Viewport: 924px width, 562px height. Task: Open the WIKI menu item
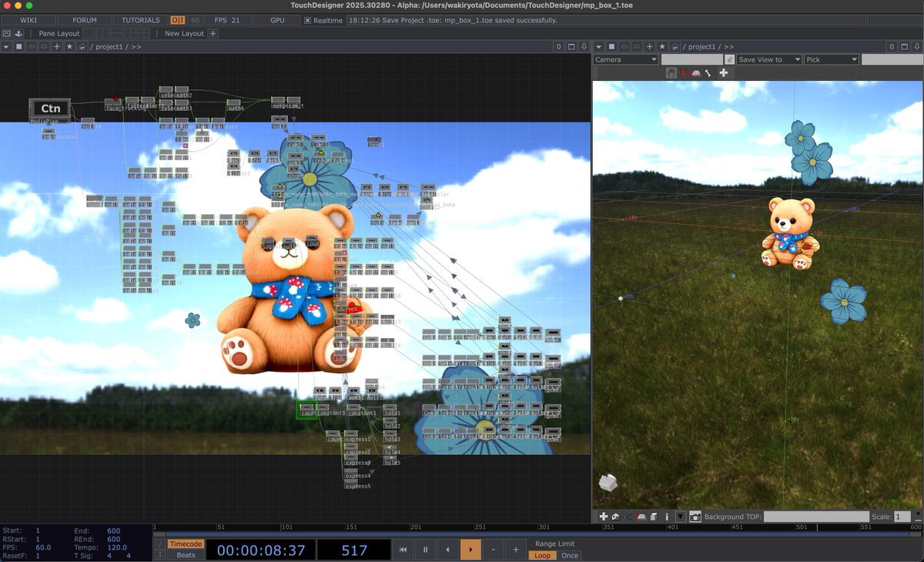coord(28,20)
